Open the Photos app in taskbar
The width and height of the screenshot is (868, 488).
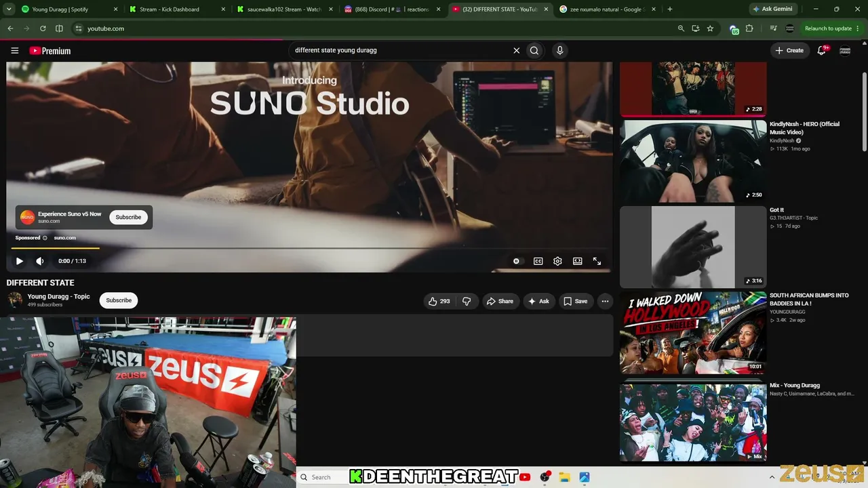point(584,477)
